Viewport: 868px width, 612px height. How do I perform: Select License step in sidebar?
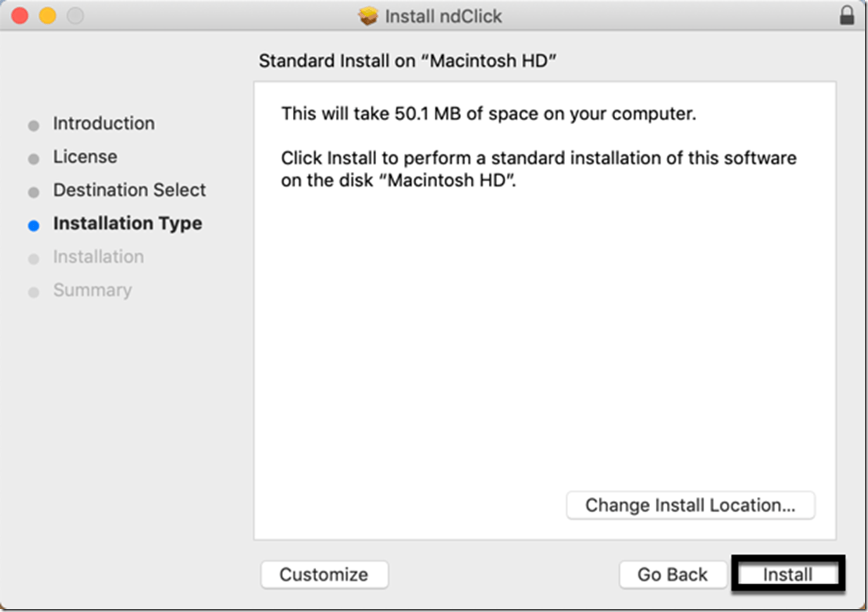pyautogui.click(x=85, y=156)
